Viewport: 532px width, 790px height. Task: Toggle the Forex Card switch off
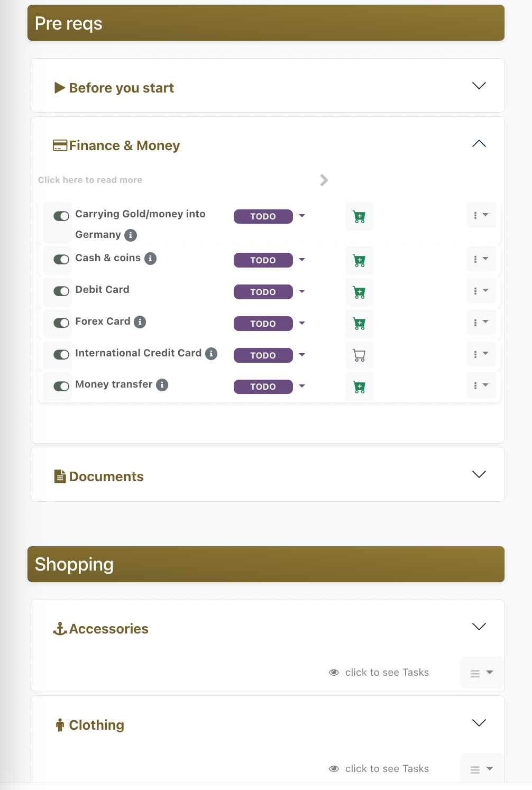click(x=61, y=323)
